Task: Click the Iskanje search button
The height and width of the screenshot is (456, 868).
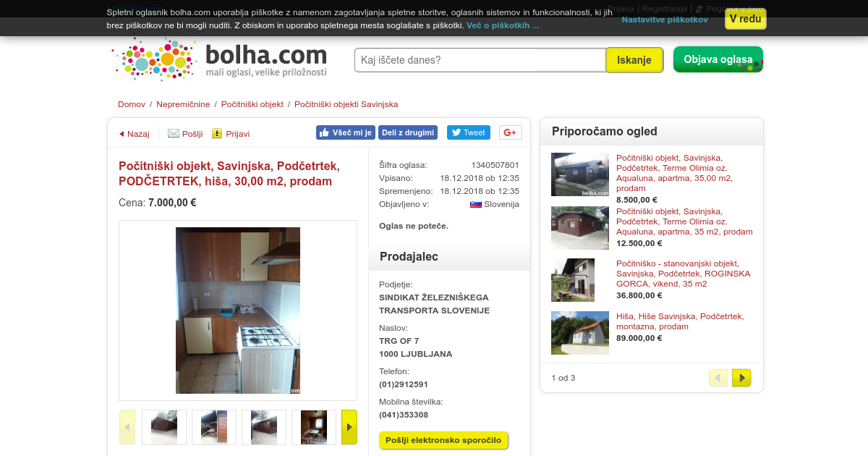Action: point(634,60)
